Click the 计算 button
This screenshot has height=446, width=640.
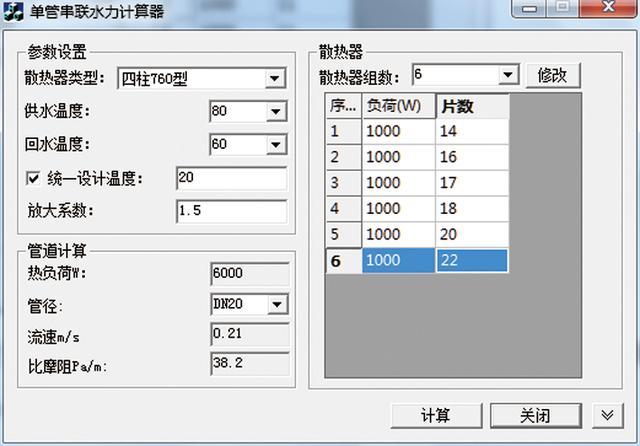pyautogui.click(x=436, y=416)
